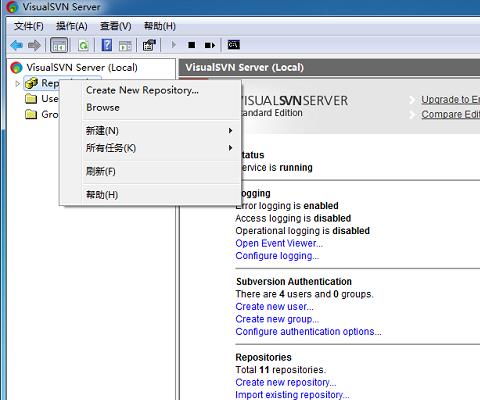
Task: Click the Start service play icon
Action: point(173,45)
